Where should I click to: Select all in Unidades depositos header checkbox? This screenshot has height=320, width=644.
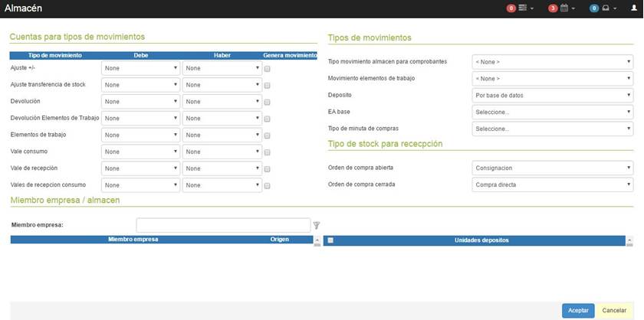(330, 240)
